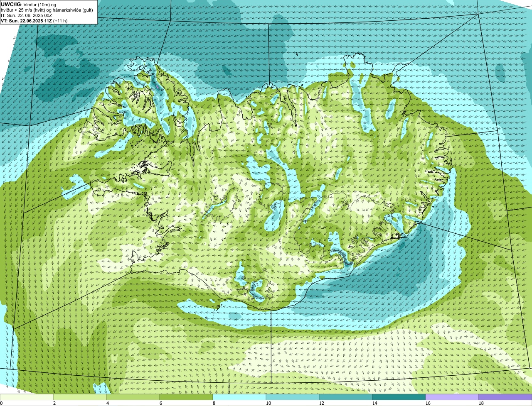The height and width of the screenshot is (406, 532).
Task: Click the 'IT: Sun. 22. 06. 2025 00Z' line
Action: (26, 15)
